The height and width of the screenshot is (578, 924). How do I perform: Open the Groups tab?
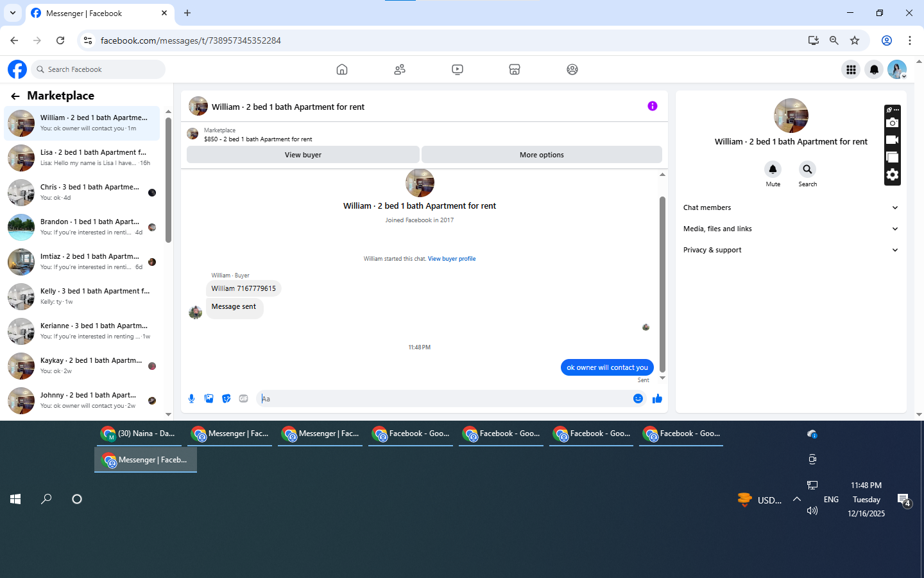(572, 69)
